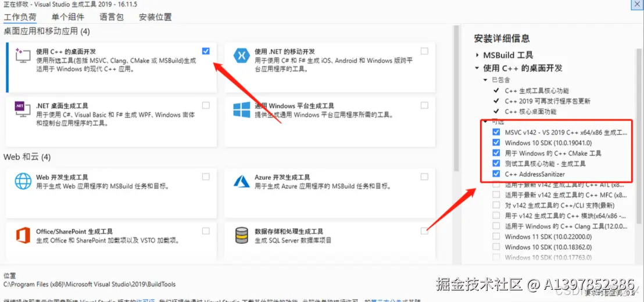Click the Office/SharePoint build tools icon
The height and width of the screenshot is (302, 644).
[x=23, y=235]
